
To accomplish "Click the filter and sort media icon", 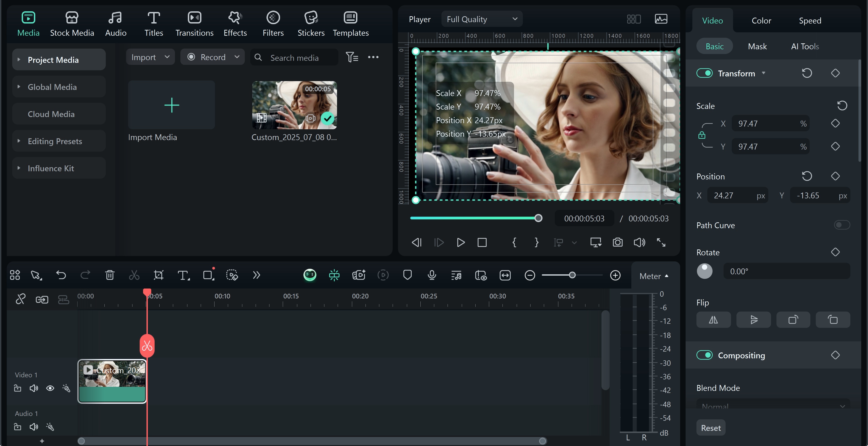I will (352, 57).
